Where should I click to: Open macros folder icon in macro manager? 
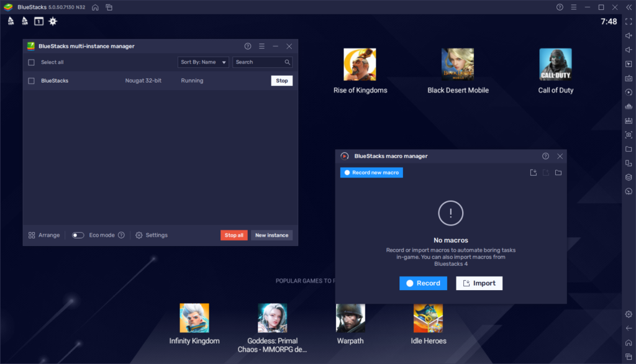pos(558,173)
